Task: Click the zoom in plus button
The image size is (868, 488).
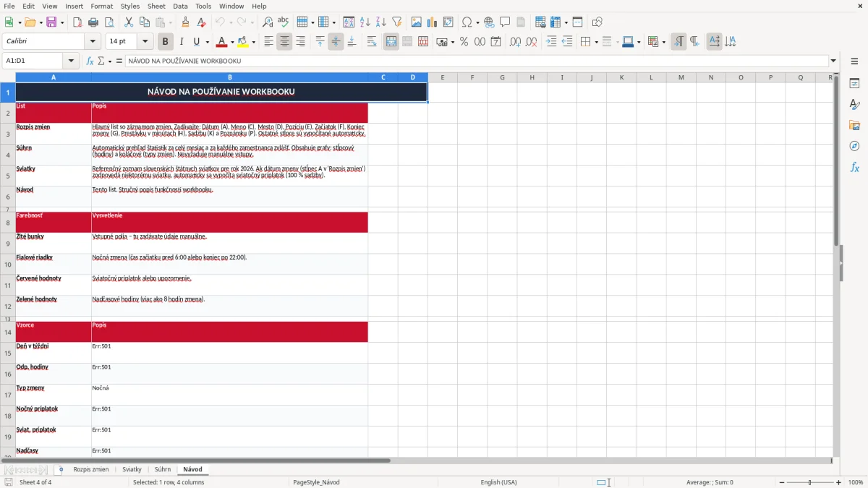Action: (x=839, y=482)
